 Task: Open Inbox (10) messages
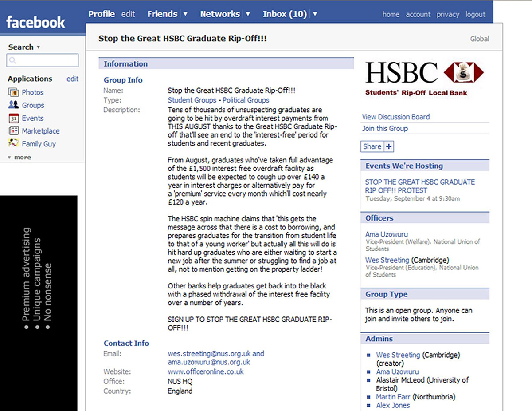click(285, 14)
